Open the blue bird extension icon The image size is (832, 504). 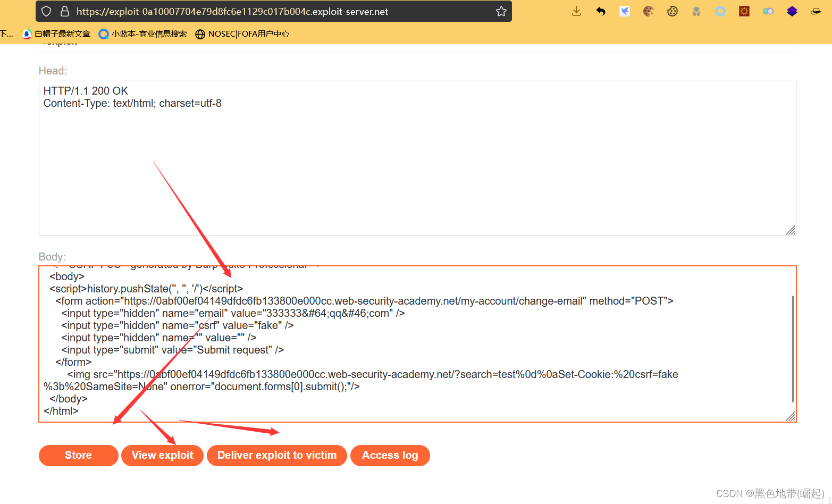[625, 11]
